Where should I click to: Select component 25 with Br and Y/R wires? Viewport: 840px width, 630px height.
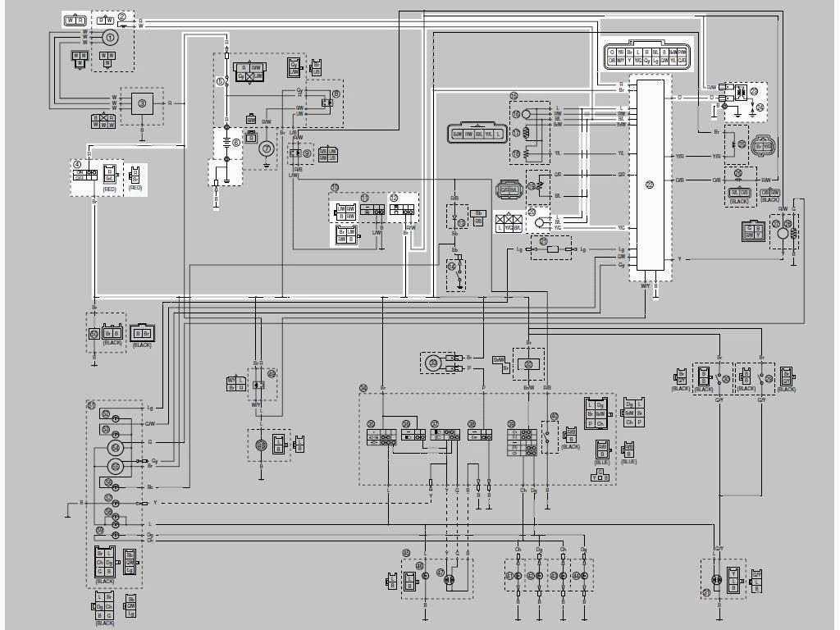tap(737, 144)
